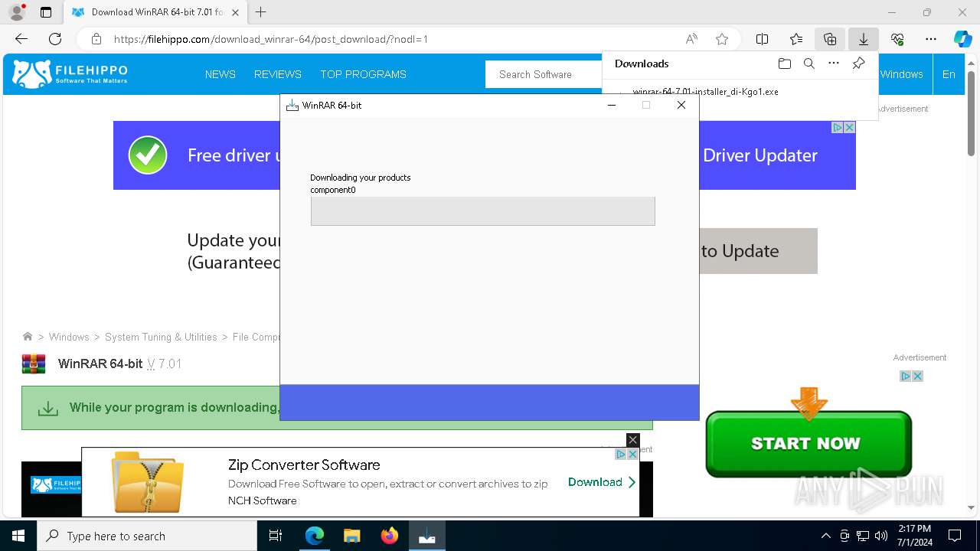Viewport: 980px width, 551px height.
Task: Click the FileHippo logo
Action: (x=70, y=74)
